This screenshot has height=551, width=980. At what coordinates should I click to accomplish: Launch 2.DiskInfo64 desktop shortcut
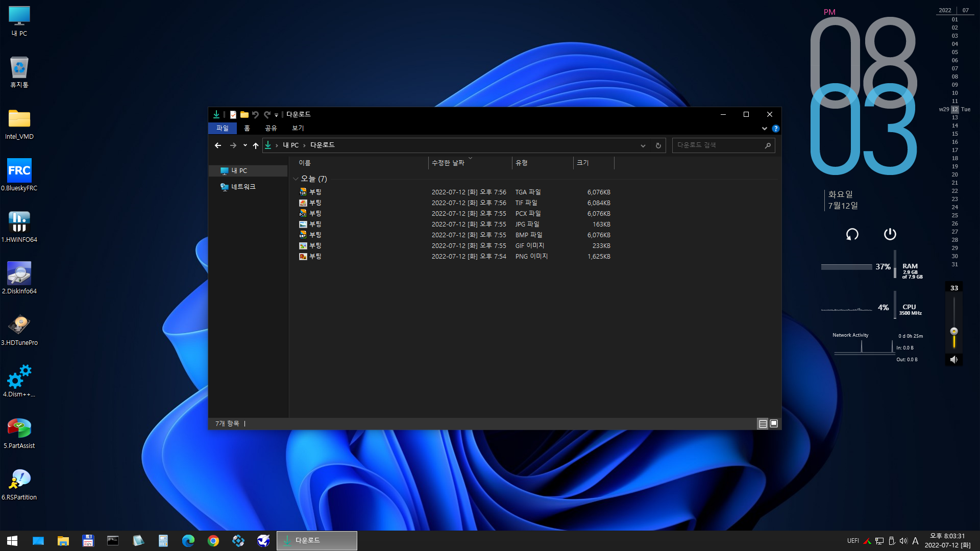19,278
